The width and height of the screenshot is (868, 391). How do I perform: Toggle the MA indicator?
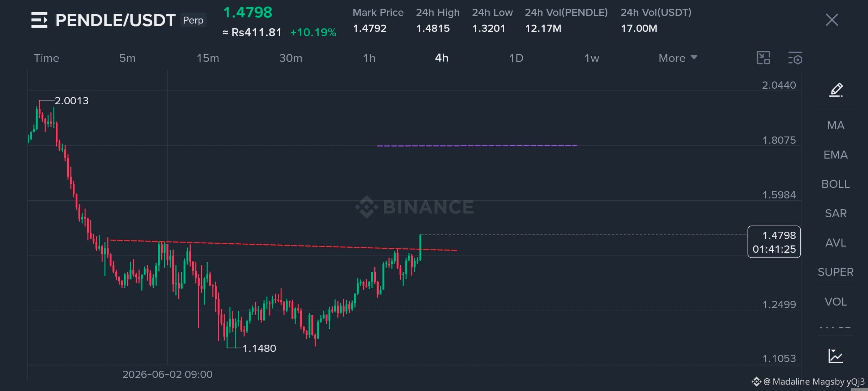click(x=836, y=125)
